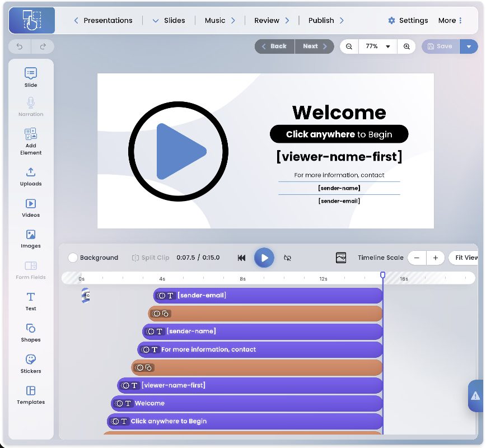This screenshot has height=448, width=486.
Task: Rewind timeline to start
Action: coord(241,258)
